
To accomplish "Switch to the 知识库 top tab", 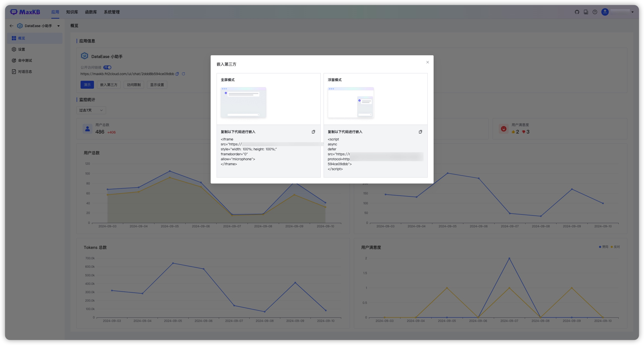I will (x=72, y=12).
